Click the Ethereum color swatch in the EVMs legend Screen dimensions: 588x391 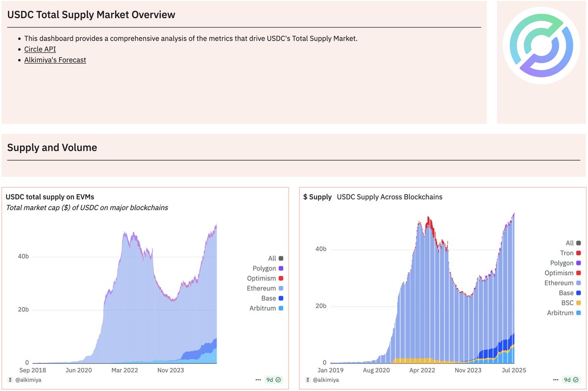pyautogui.click(x=281, y=289)
